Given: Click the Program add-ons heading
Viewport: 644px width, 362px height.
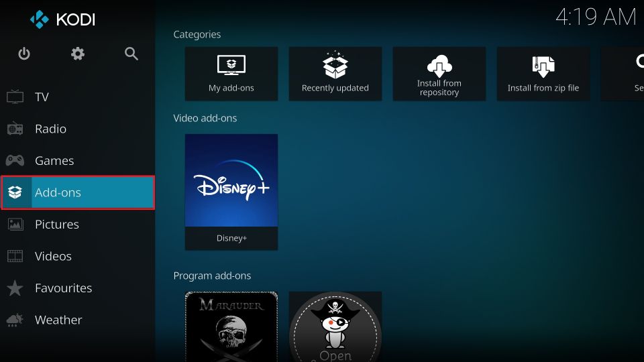Looking at the screenshot, I should click(212, 276).
